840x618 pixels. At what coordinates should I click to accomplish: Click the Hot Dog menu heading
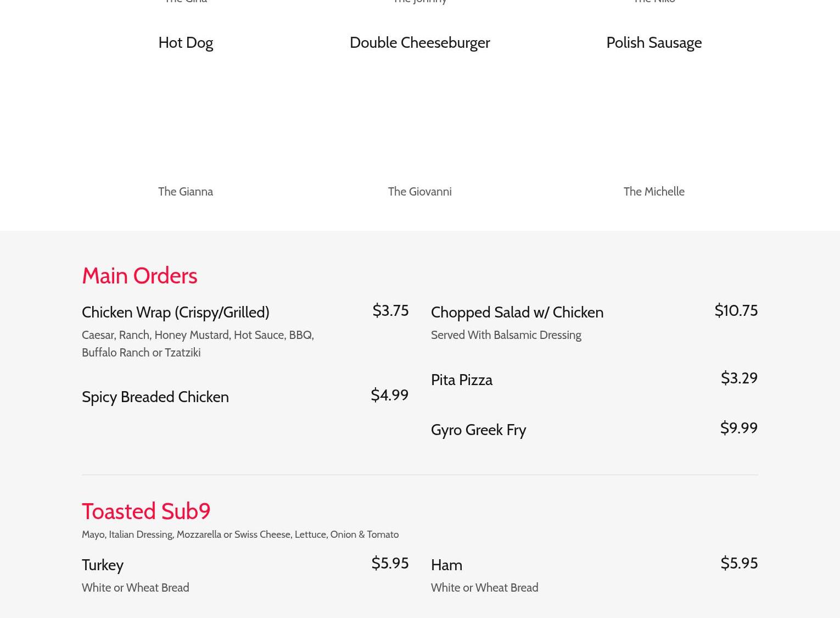[x=186, y=42]
